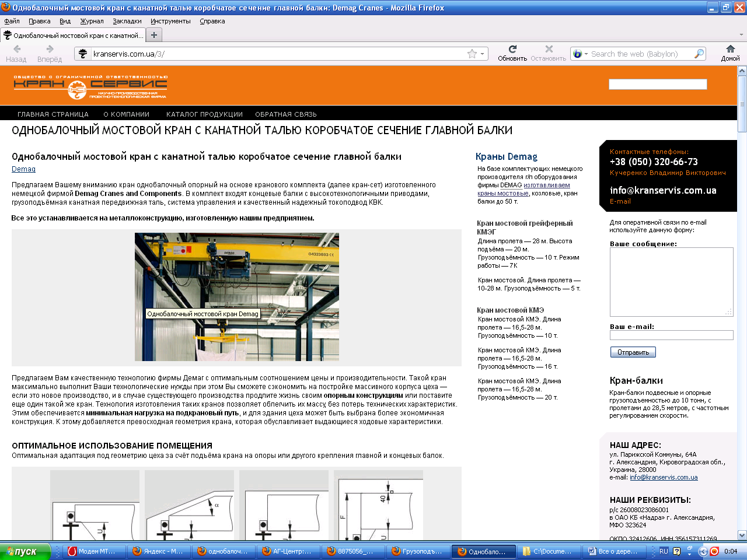This screenshot has width=747, height=560.
Task: Click inside Ваше сообщение text area
Action: point(671,282)
